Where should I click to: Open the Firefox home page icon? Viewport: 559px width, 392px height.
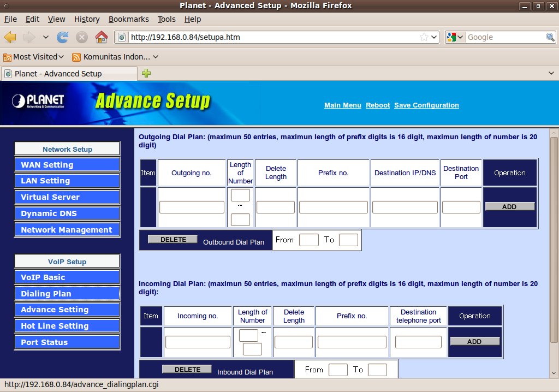tap(101, 37)
